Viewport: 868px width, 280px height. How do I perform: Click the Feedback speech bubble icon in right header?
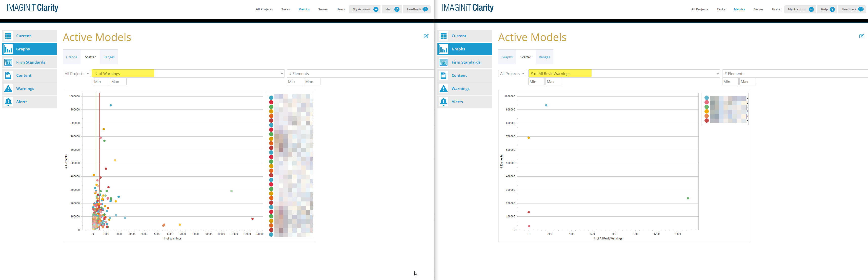pyautogui.click(x=861, y=9)
